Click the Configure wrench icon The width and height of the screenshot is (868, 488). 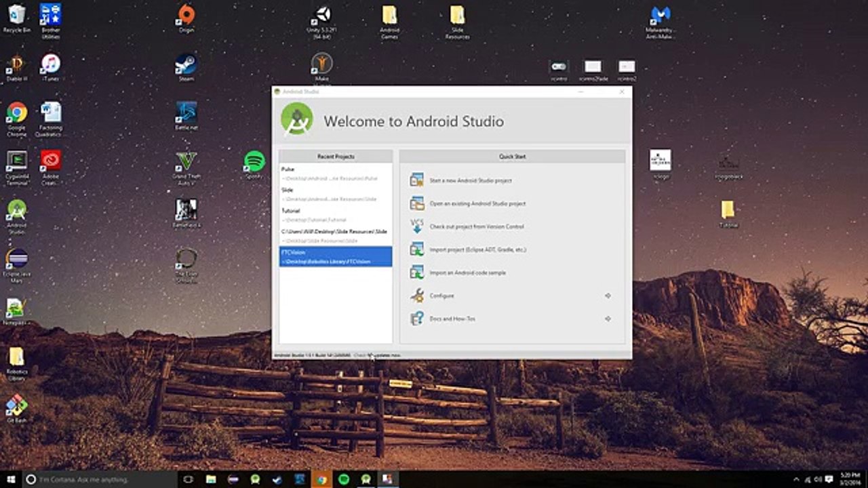tap(417, 296)
